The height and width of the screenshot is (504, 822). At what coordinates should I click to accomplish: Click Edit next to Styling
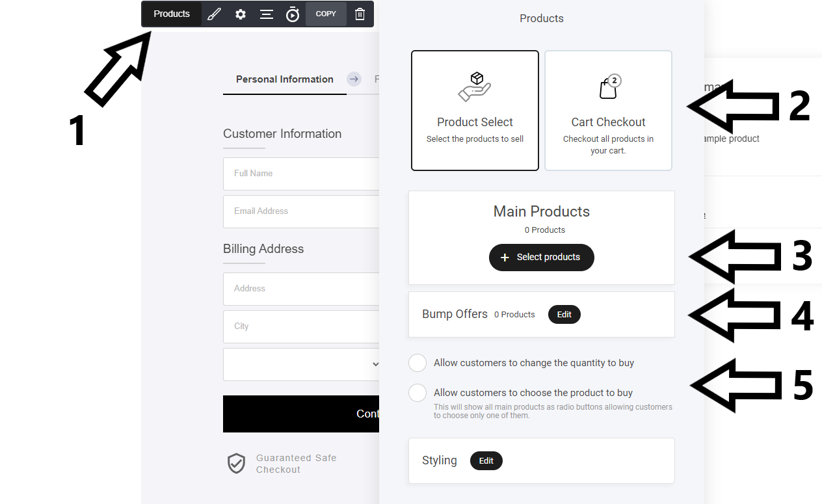tap(486, 461)
